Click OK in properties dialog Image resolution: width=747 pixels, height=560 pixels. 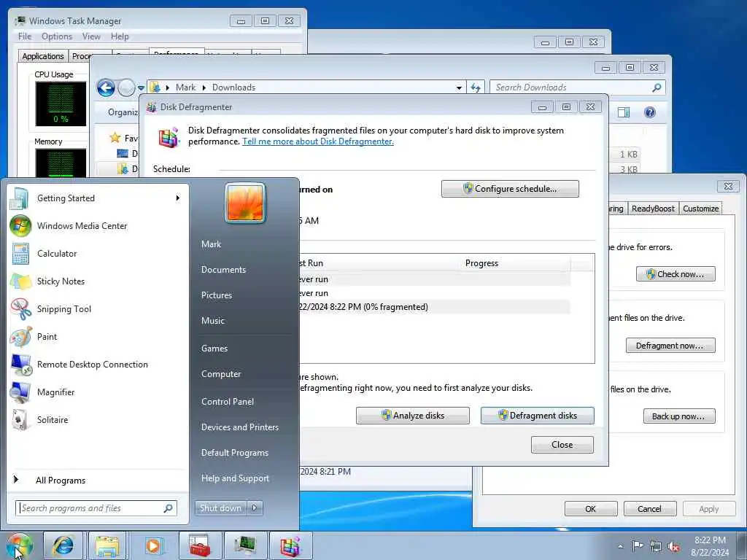tap(591, 508)
